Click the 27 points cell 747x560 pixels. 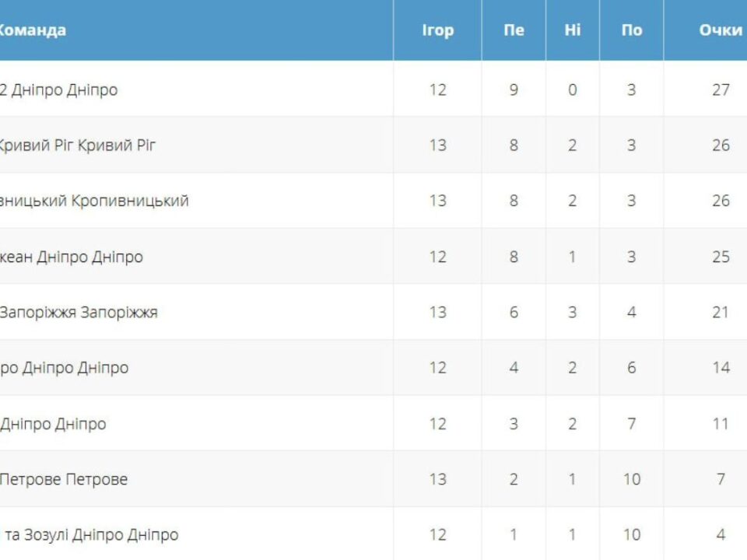click(721, 90)
